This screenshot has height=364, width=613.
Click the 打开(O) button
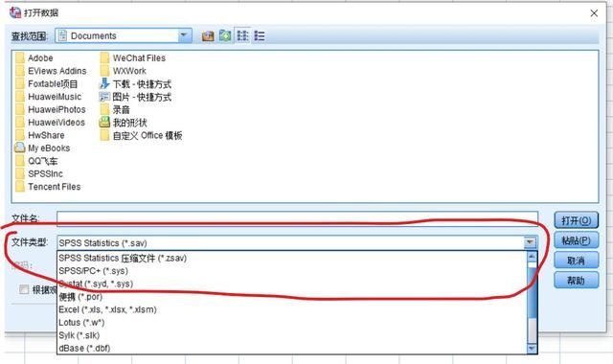[577, 221]
